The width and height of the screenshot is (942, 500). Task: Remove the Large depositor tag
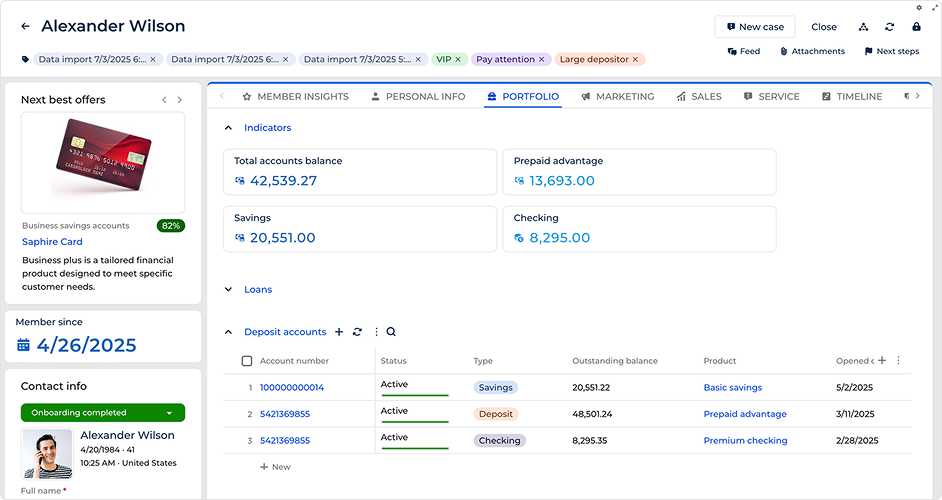[x=636, y=60]
